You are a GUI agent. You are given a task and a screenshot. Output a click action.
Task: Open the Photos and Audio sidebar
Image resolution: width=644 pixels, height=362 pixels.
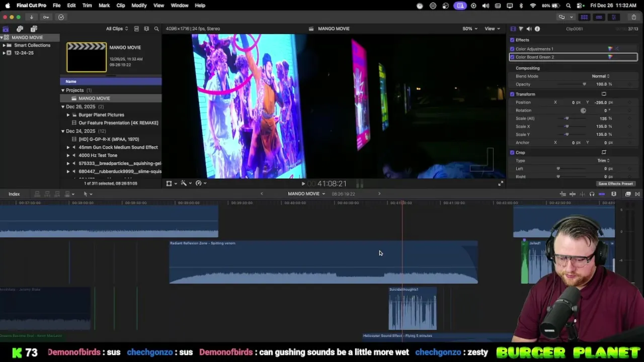[x=20, y=29]
